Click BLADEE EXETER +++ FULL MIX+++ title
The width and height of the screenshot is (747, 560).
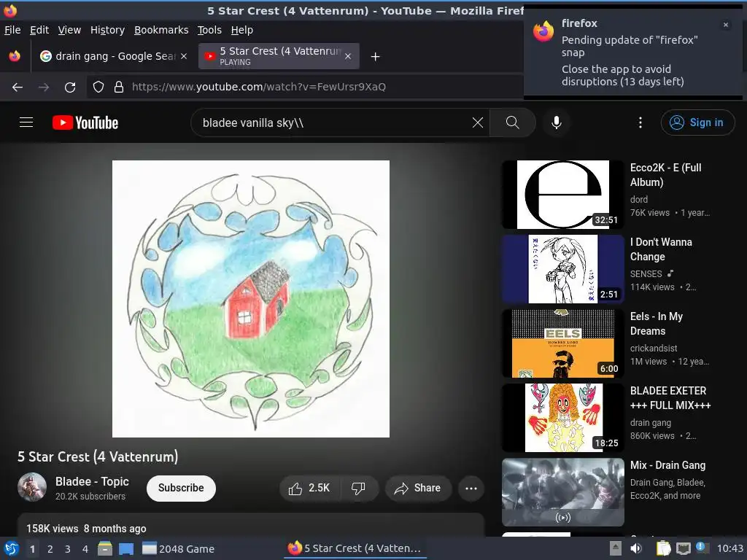(670, 397)
